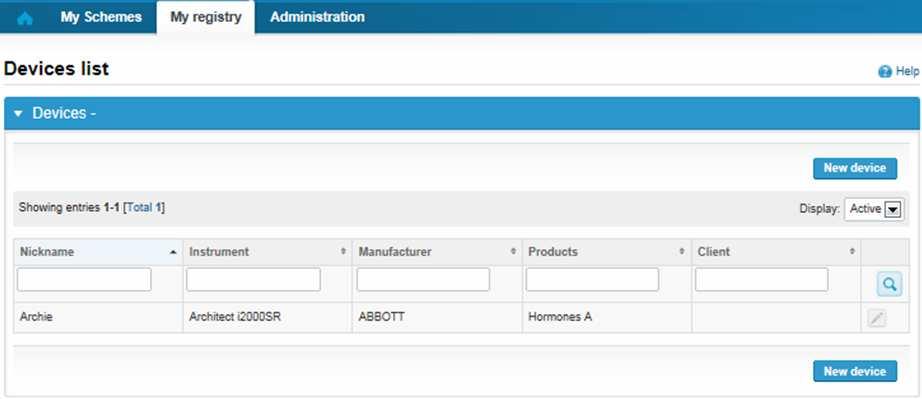Screen dimensions: 922x399
Task: Select the My registry tab
Action: point(206,17)
